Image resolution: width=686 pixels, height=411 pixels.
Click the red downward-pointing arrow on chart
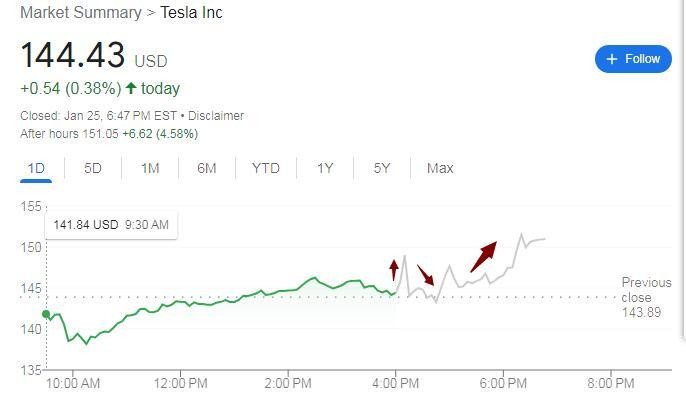[426, 276]
